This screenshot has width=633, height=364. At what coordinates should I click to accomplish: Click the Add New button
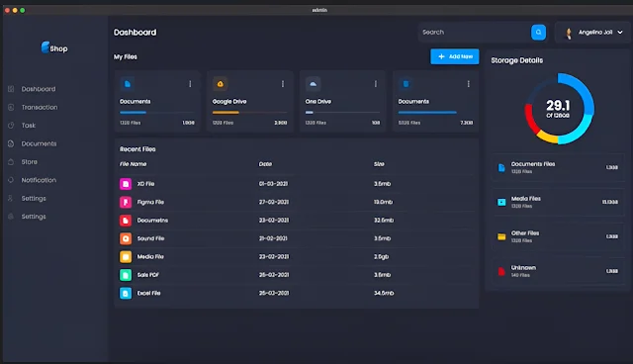pyautogui.click(x=455, y=56)
